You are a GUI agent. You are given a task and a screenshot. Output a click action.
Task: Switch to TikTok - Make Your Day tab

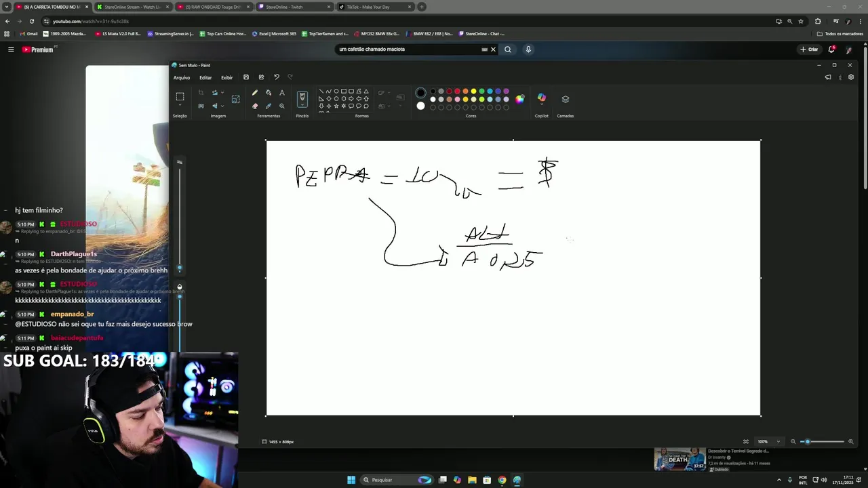376,7
